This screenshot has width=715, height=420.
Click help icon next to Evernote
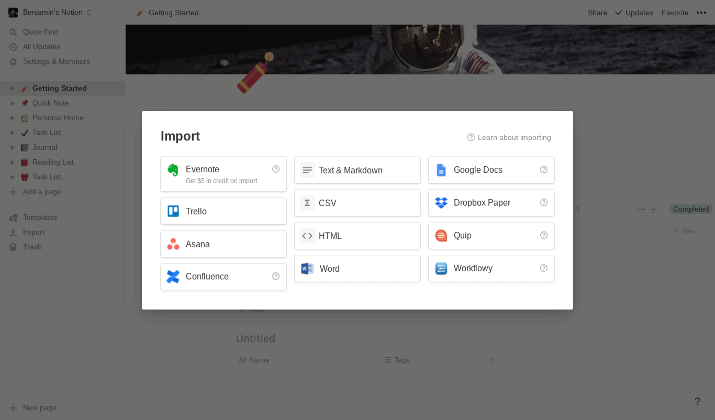tap(275, 169)
